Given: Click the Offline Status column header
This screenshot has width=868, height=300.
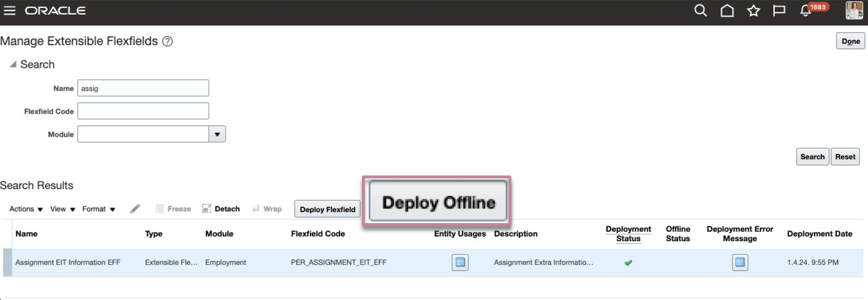Looking at the screenshot, I should [677, 233].
